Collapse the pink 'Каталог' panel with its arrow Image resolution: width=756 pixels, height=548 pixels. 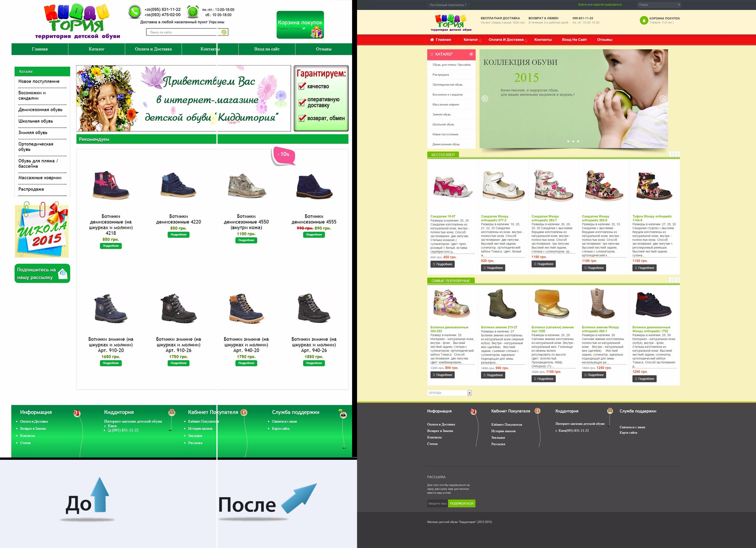pos(471,54)
